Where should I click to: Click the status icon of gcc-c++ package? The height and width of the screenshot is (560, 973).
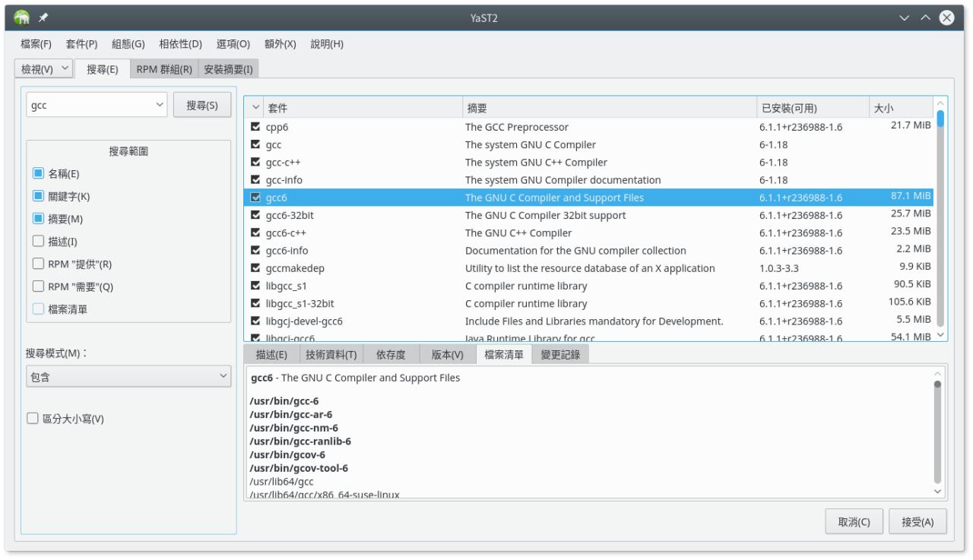pyautogui.click(x=255, y=163)
